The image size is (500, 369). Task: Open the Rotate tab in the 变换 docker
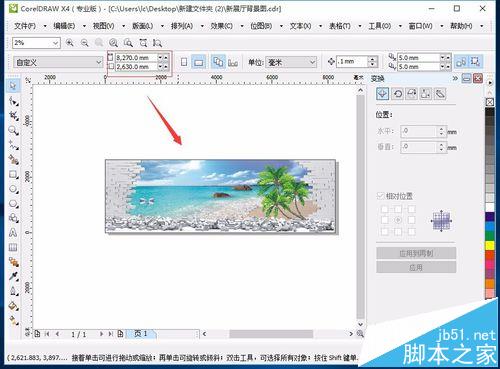(398, 94)
